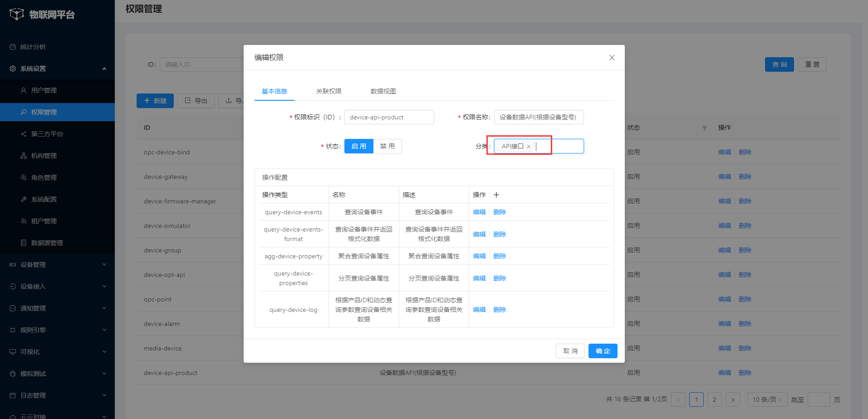The width and height of the screenshot is (868, 419).
Task: Click the 模拟测试 bug icon
Action: [x=13, y=374]
